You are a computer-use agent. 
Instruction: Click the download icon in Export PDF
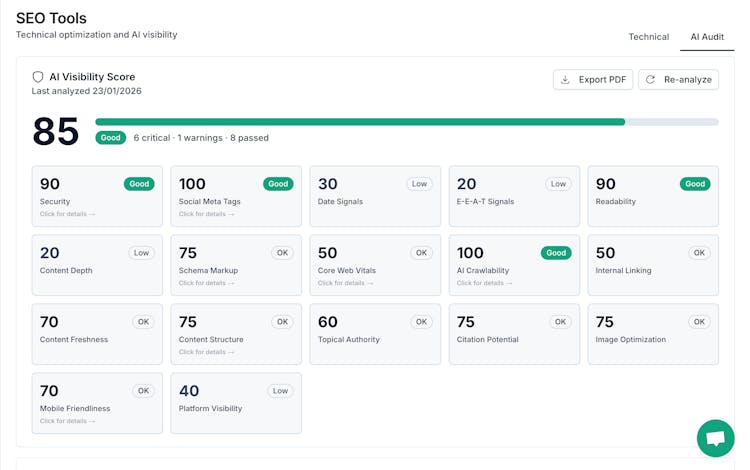(565, 80)
